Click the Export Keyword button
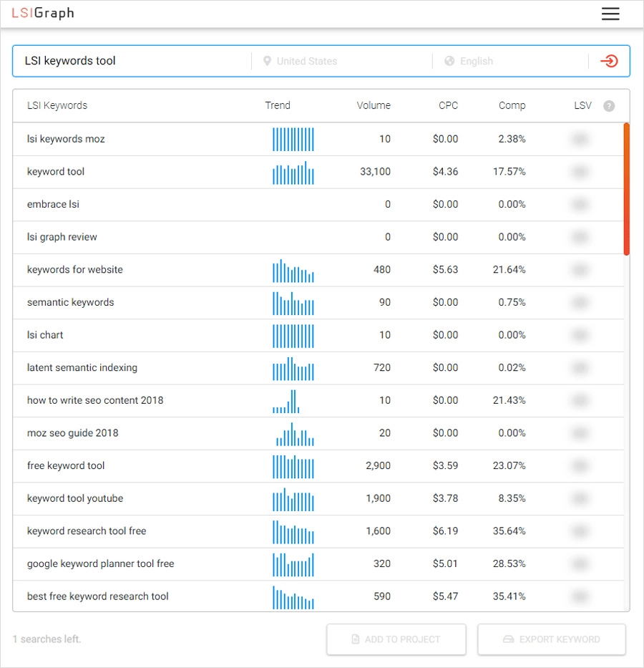The height and width of the screenshot is (668, 644). click(x=551, y=639)
